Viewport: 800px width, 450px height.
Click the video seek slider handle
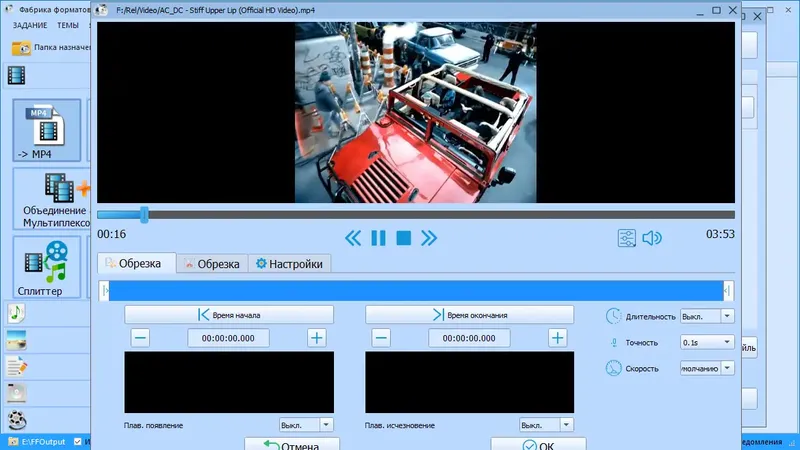click(x=144, y=215)
